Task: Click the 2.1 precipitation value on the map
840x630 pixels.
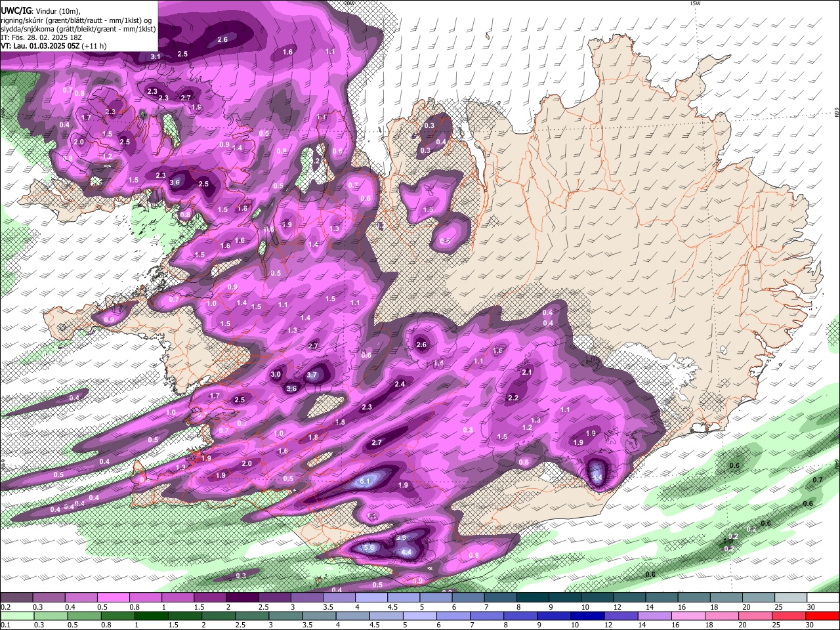Action: (x=527, y=372)
